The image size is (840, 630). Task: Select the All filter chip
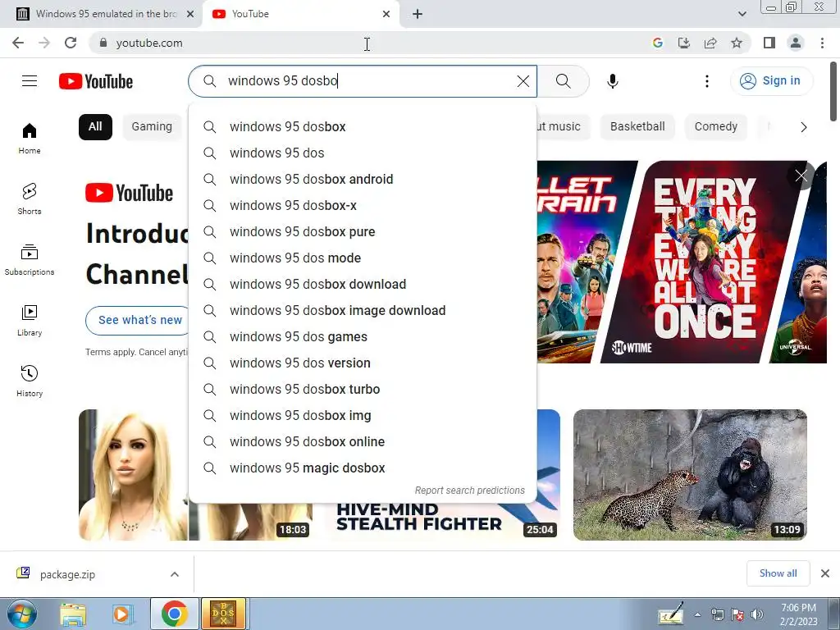pyautogui.click(x=95, y=127)
